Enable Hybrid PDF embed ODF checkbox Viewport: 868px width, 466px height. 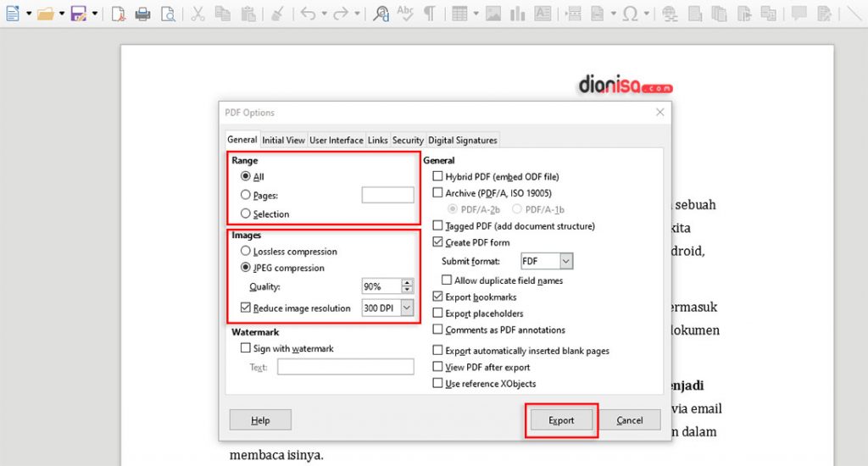(x=438, y=176)
